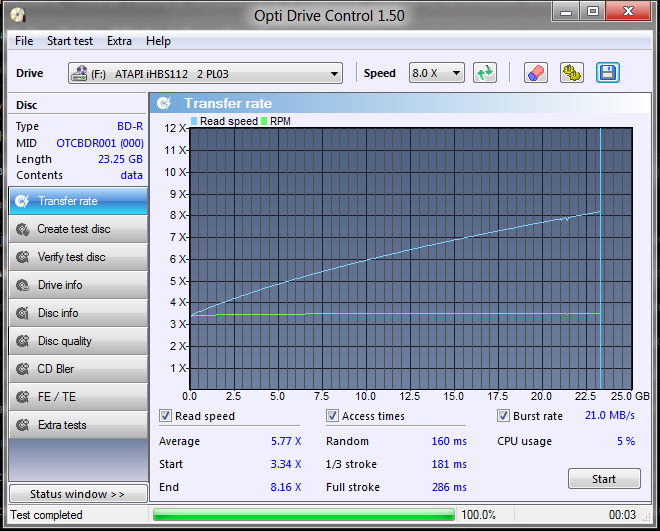
Task: Click the drive icon in the Drive combo
Action: click(79, 73)
